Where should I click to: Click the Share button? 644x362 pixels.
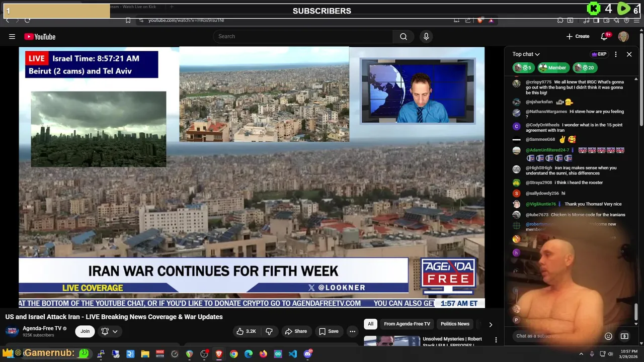(x=295, y=331)
